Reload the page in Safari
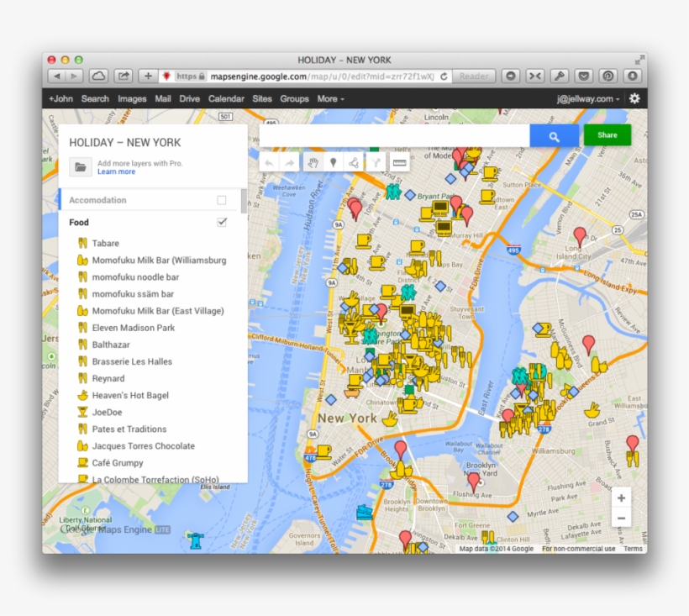Image resolution: width=689 pixels, height=616 pixels. (x=444, y=76)
